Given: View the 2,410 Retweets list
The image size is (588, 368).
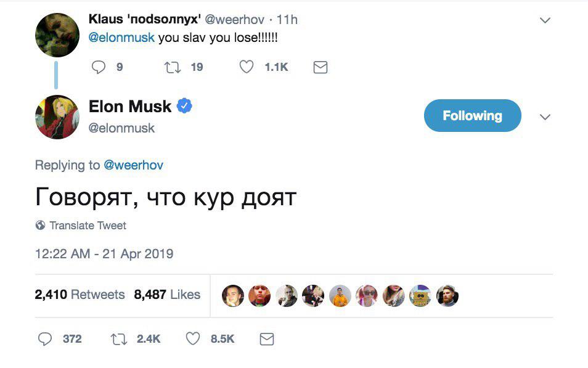Looking at the screenshot, I should pyautogui.click(x=80, y=295).
